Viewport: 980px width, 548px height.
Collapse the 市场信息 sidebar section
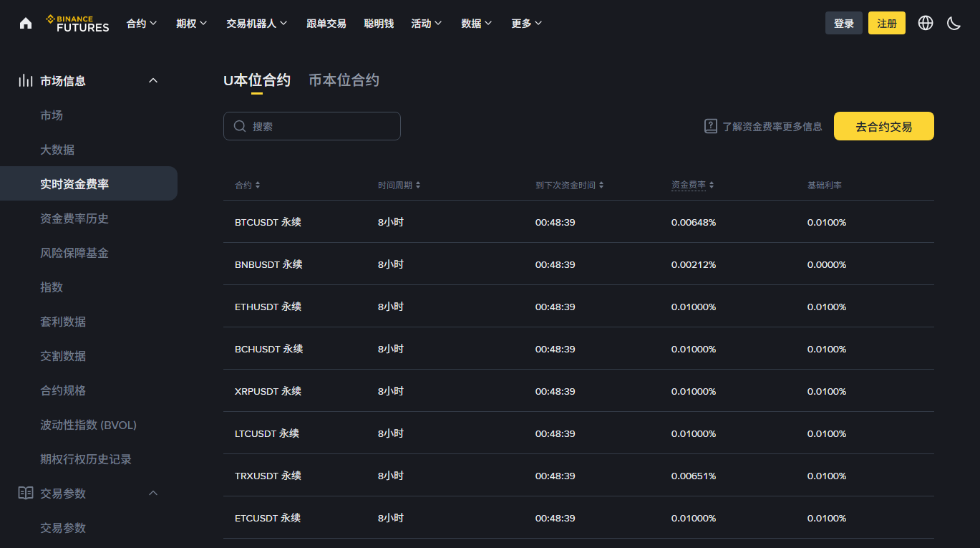tap(153, 81)
